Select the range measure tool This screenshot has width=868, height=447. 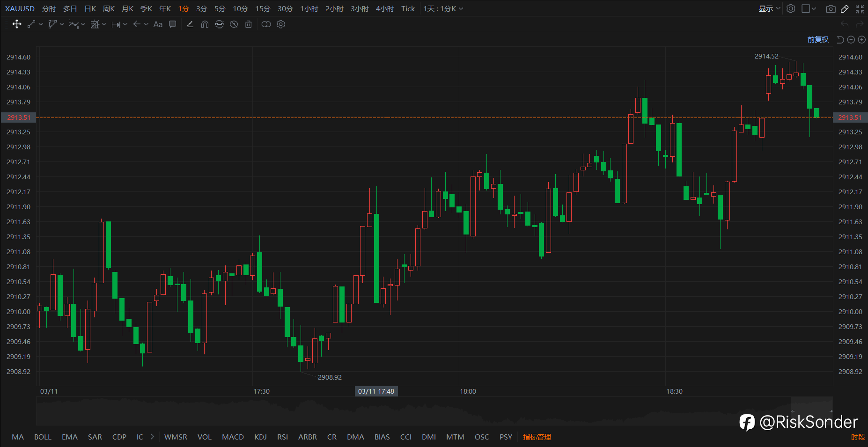[x=116, y=24]
